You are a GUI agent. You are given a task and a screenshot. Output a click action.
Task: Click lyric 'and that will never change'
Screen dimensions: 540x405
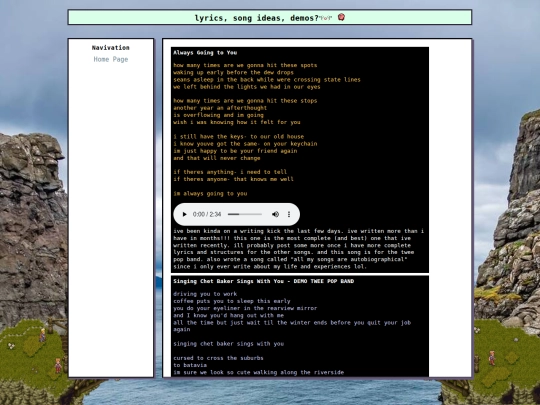217,158
